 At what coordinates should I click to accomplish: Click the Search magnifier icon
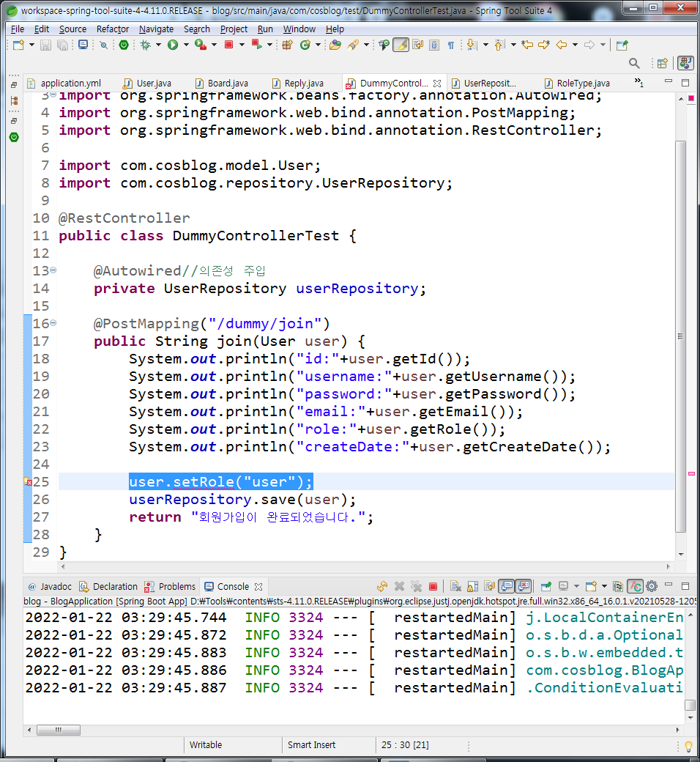pos(634,63)
